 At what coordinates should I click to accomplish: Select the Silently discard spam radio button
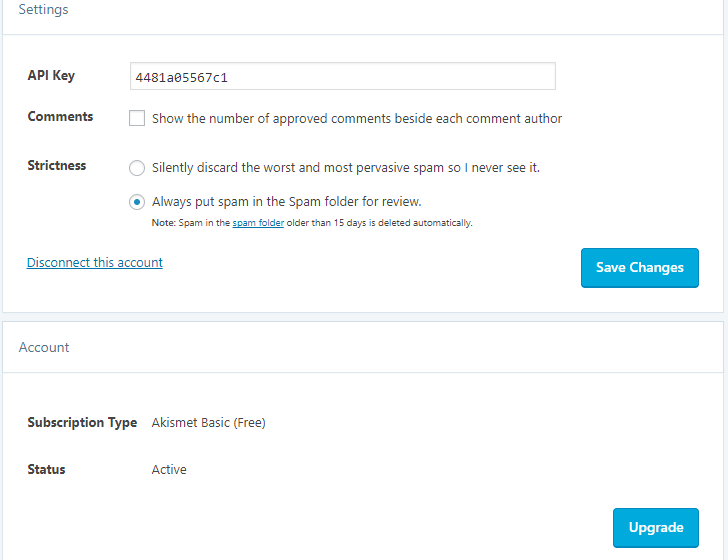pos(137,168)
